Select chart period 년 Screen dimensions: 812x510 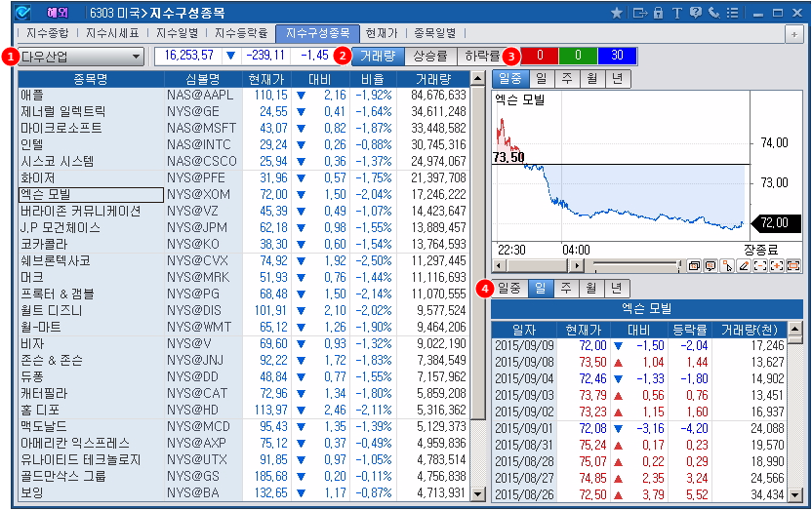[617, 79]
